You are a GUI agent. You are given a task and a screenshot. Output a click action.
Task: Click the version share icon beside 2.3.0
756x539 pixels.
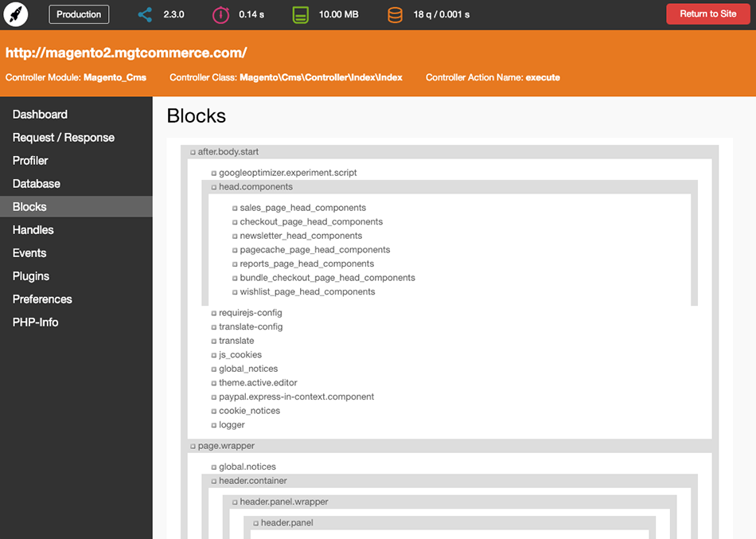coord(145,14)
